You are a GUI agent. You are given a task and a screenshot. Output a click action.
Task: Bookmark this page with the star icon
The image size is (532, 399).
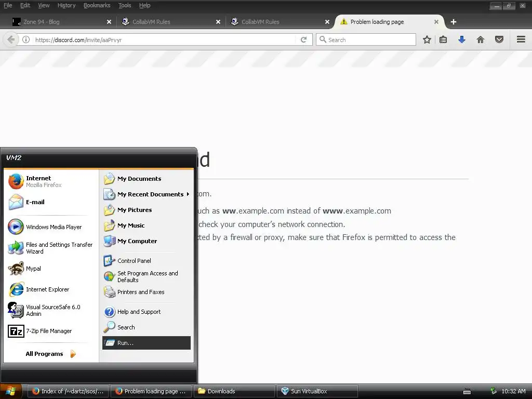pyautogui.click(x=427, y=39)
